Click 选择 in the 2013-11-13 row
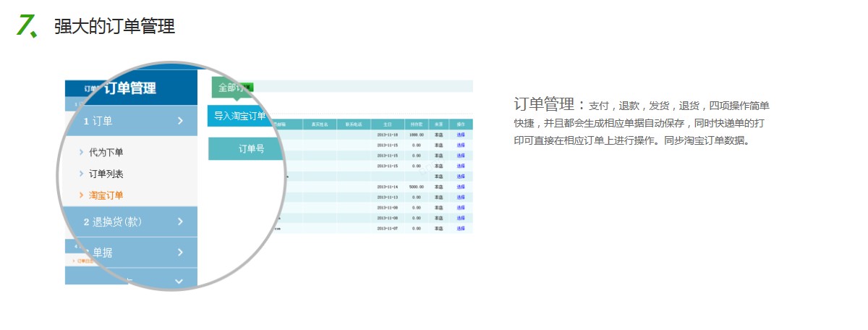 (461, 197)
